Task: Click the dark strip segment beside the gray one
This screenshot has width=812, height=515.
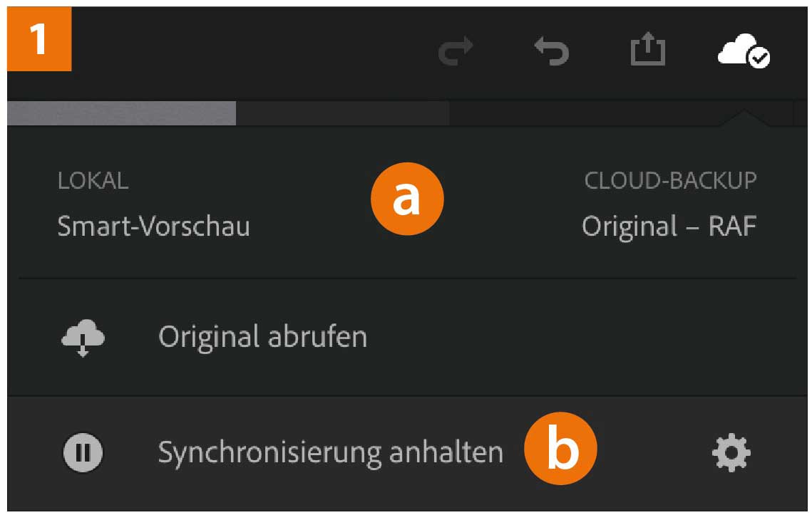Action: (x=342, y=113)
